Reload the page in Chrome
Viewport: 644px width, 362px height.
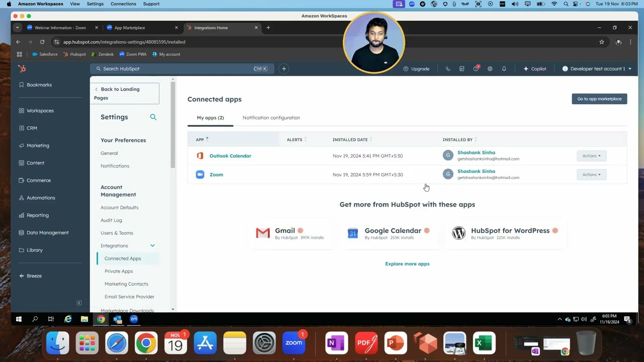[42, 42]
